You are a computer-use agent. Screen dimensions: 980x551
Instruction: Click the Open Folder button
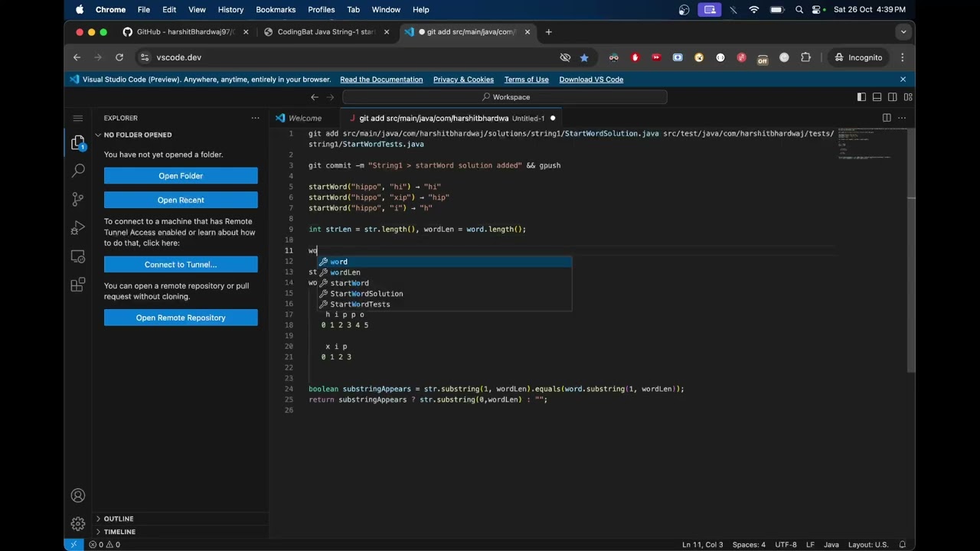[181, 176]
